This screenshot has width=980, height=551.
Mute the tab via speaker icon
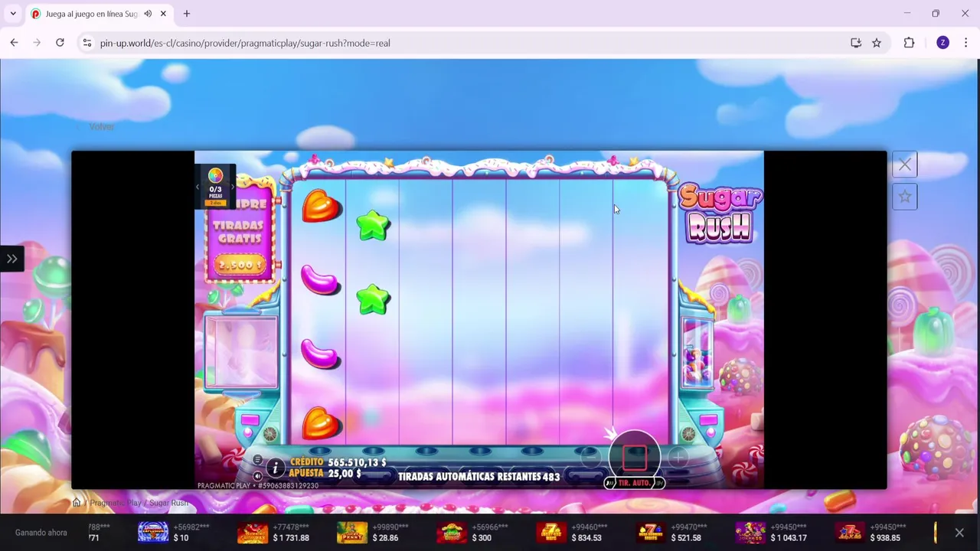coord(148,14)
